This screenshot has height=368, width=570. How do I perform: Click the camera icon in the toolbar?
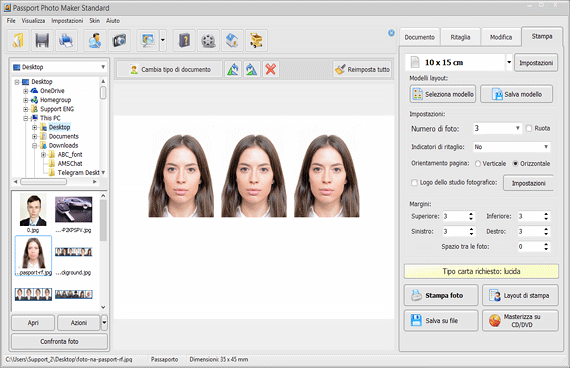[119, 40]
